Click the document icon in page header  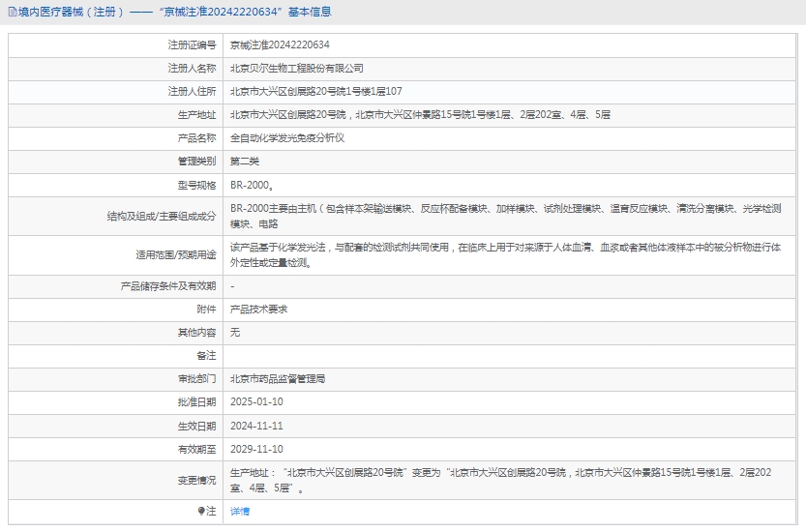pyautogui.click(x=10, y=13)
